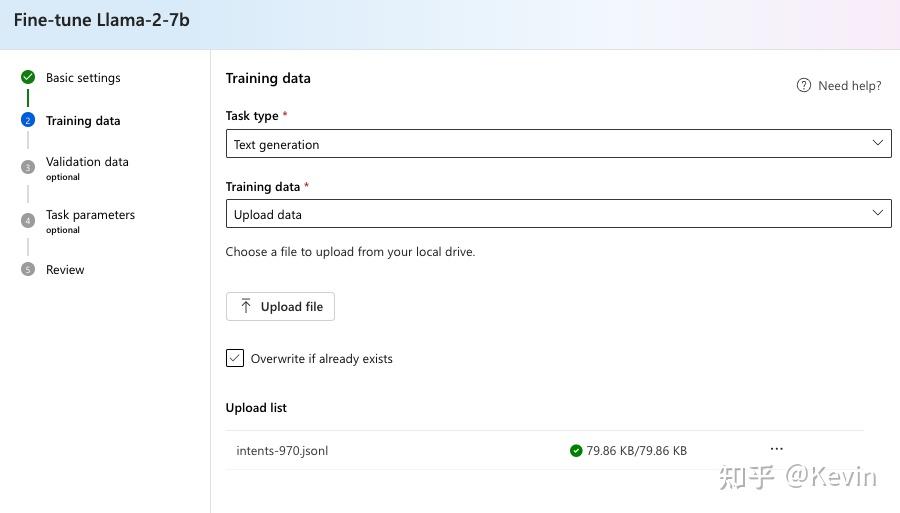Click the step 5 Review circle
This screenshot has height=513, width=900.
[x=28, y=269]
